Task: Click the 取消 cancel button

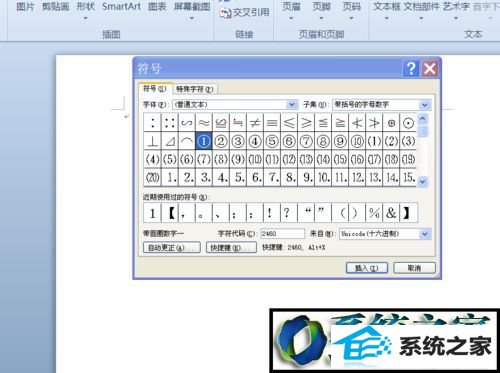Action: [414, 268]
